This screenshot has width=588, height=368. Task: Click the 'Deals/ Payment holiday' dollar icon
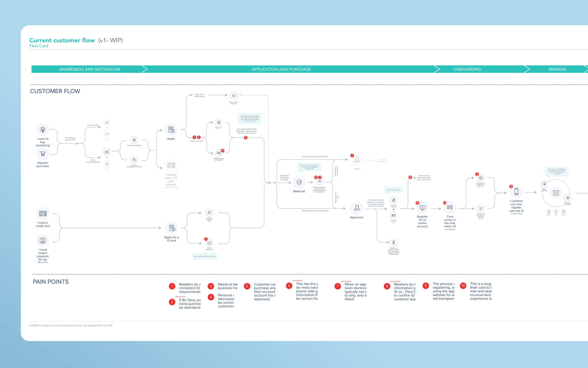tap(134, 140)
